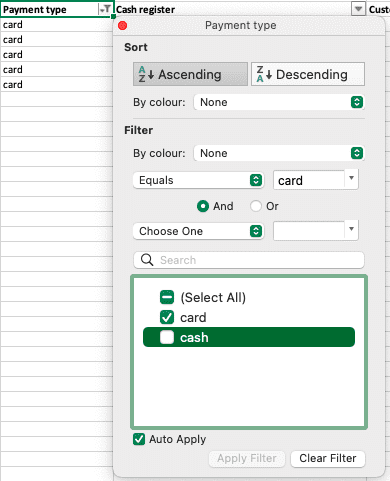Select the Payment type header cell
The height and width of the screenshot is (481, 390).
(x=57, y=9)
